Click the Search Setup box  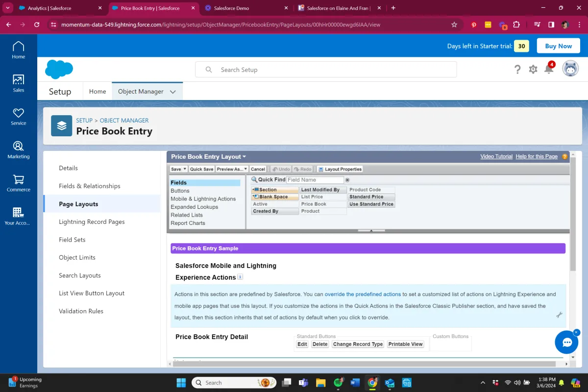coord(326,70)
